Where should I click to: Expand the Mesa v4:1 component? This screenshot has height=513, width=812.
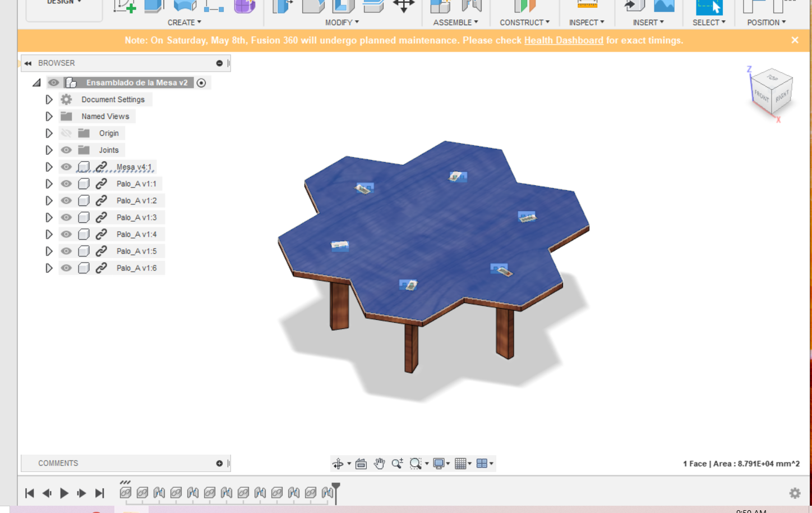49,167
